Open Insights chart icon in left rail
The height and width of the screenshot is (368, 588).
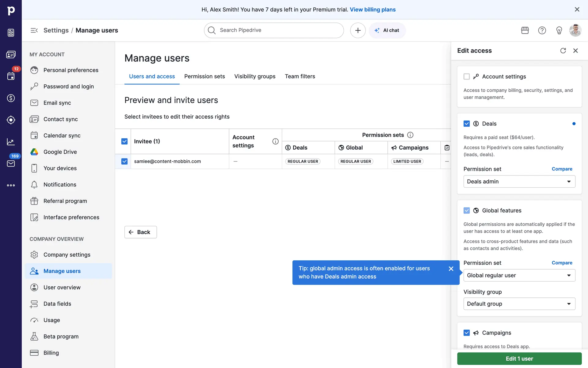point(11,142)
